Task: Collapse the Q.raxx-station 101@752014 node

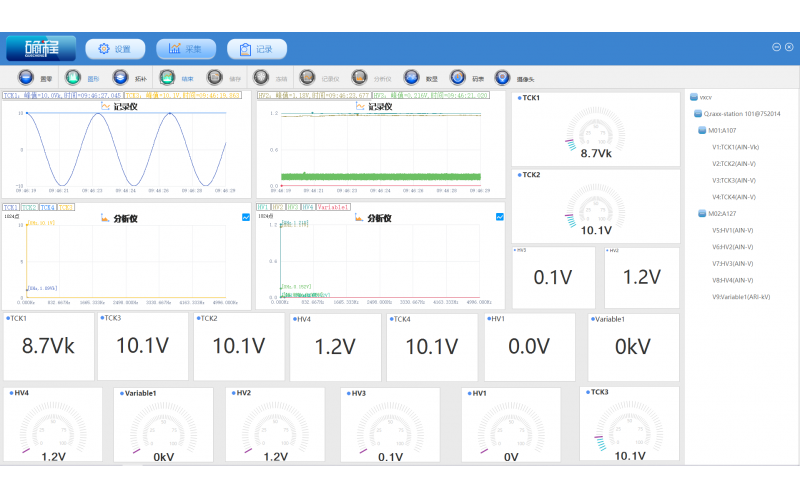Action: click(x=697, y=114)
